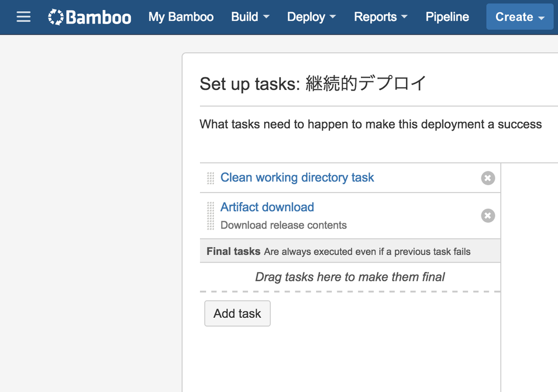This screenshot has width=558, height=392.
Task: Grab the Artifact download drag handle
Action: pyautogui.click(x=211, y=216)
